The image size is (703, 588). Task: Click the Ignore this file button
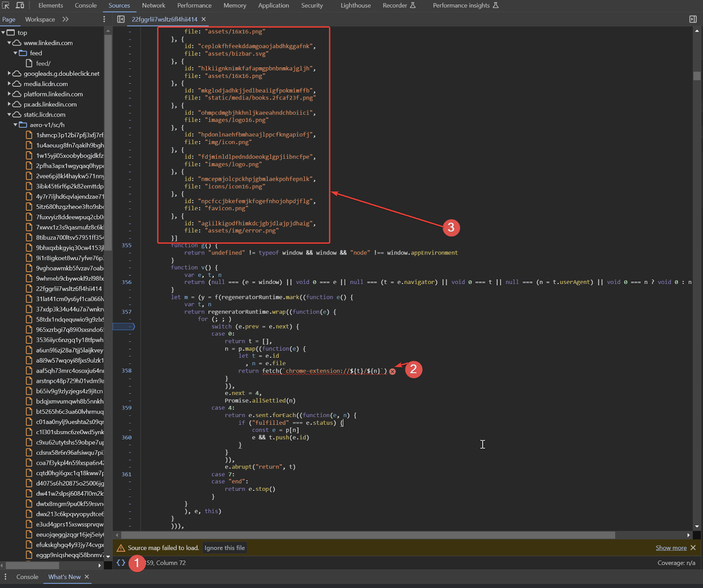coord(225,548)
